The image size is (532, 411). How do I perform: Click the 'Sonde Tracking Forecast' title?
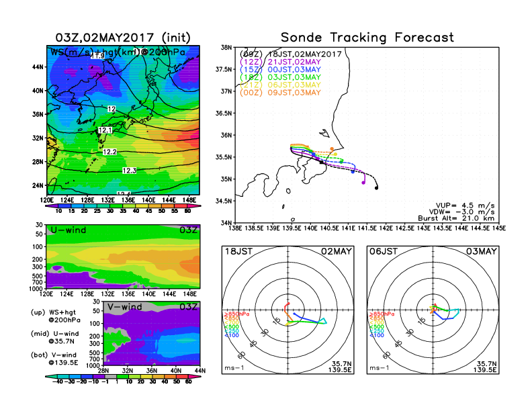(367, 38)
